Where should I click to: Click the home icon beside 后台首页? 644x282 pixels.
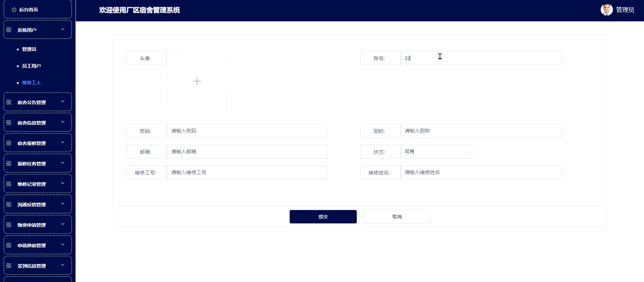[14, 10]
